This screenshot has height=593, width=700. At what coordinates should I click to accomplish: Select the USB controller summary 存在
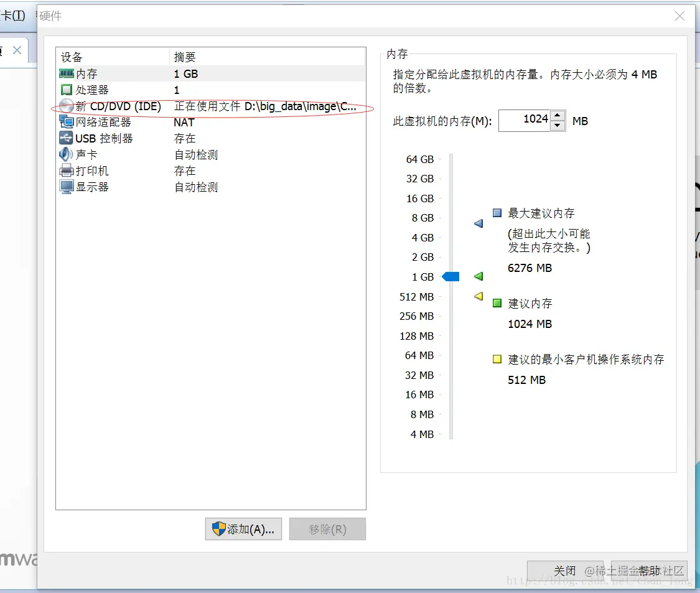pyautogui.click(x=185, y=138)
